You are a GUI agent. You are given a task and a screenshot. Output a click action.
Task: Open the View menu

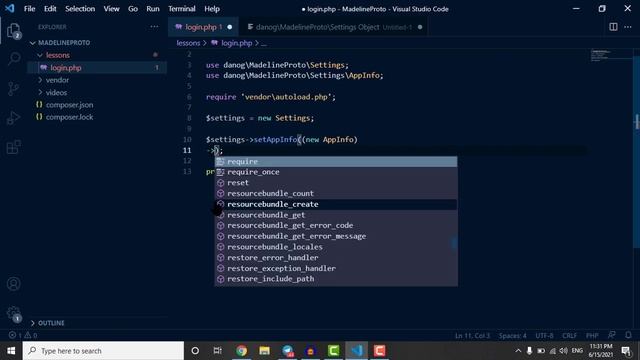pos(111,9)
